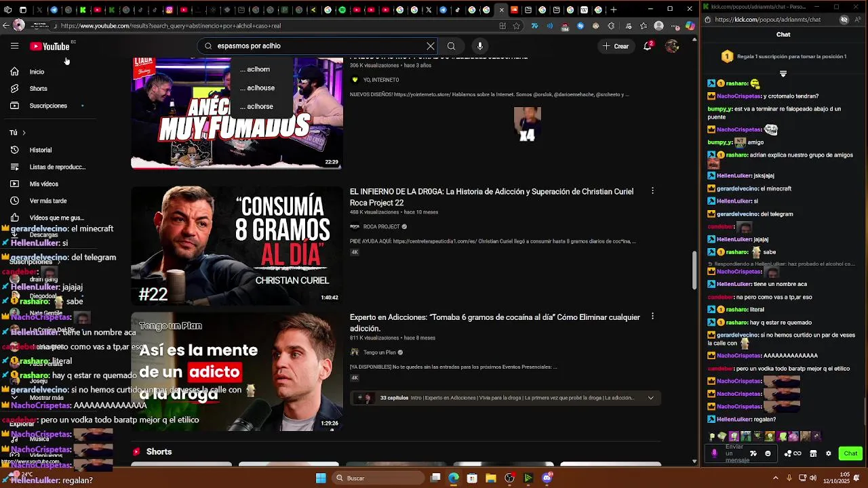The image size is (868, 488).
Task: Open the Suscripciones sidebar item
Action: click(x=48, y=106)
